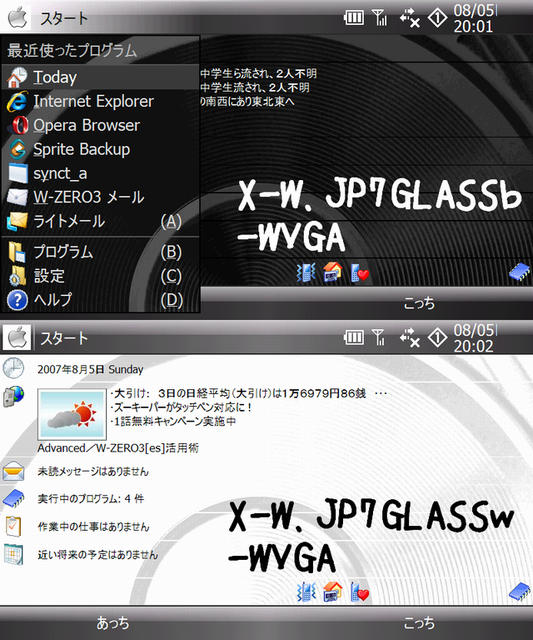Open W-ZERO3 メール from the menu
Viewport: 533px width, 640px height.
[x=100, y=197]
